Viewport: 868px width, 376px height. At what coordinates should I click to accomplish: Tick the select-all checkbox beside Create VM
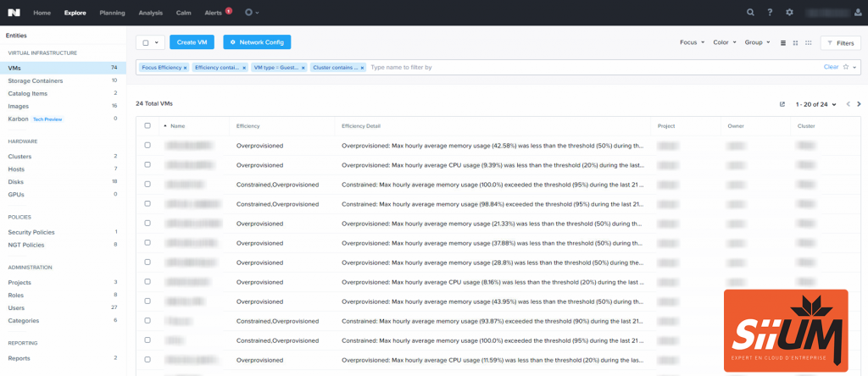coord(146,42)
